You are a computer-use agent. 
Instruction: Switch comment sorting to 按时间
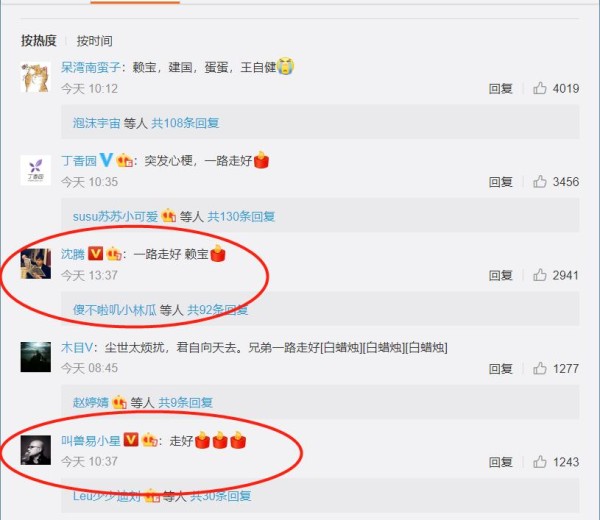(x=95, y=41)
